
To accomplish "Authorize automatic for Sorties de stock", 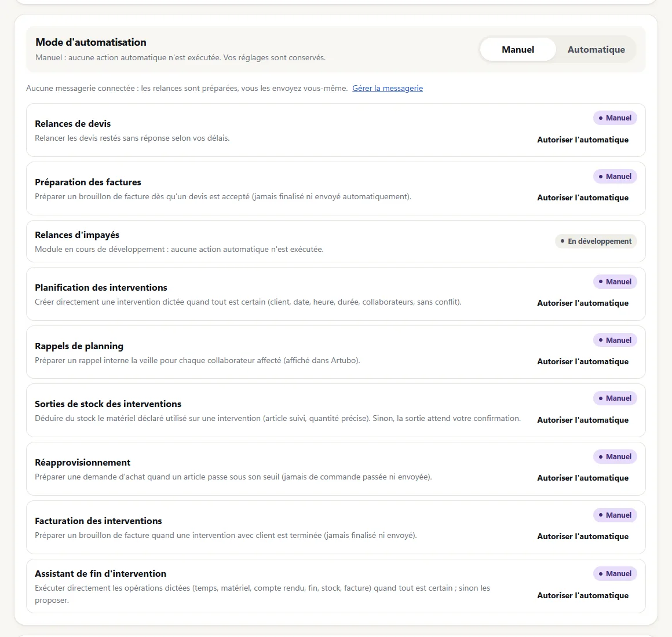I will (583, 420).
